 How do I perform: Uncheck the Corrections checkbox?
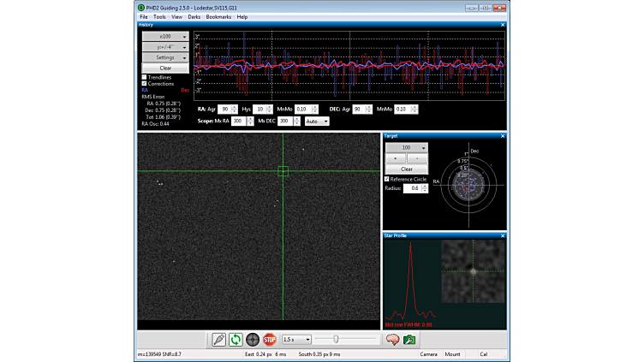coord(144,84)
